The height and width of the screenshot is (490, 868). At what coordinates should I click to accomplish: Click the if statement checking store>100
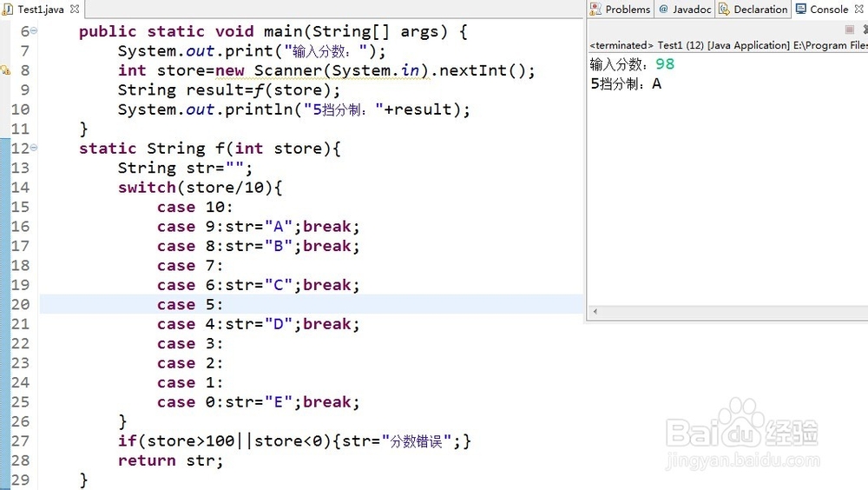(x=294, y=440)
